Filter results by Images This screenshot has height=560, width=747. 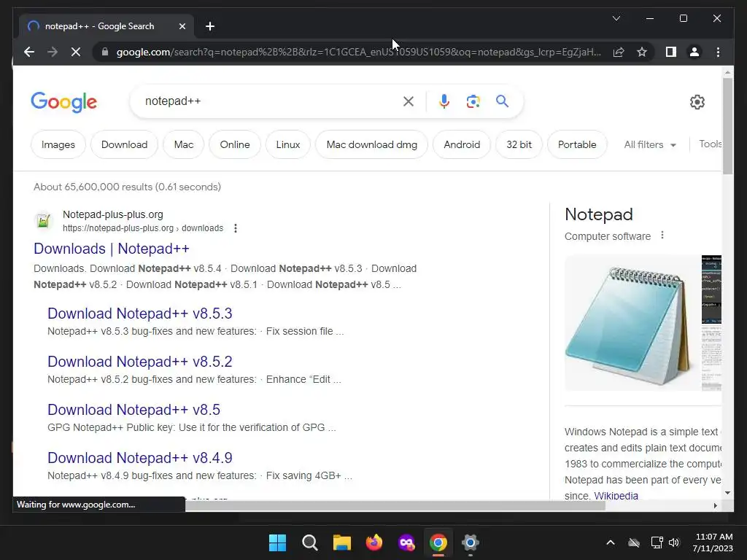click(58, 144)
